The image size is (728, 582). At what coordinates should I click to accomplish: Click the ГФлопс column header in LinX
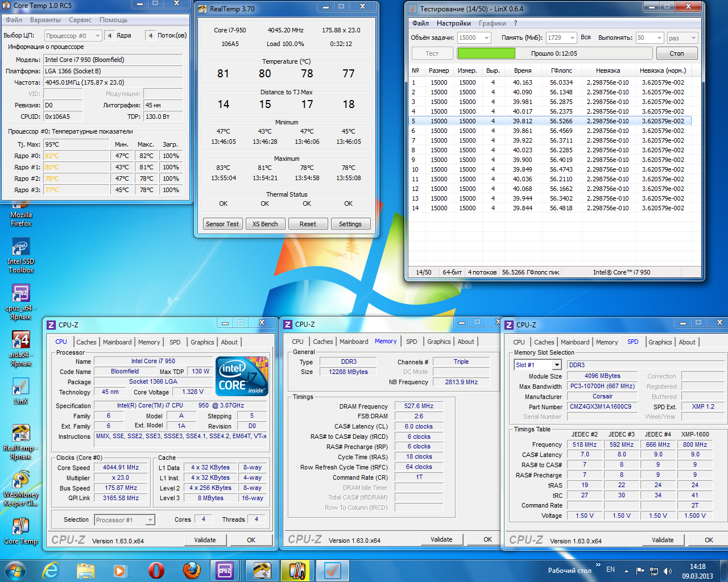(x=561, y=70)
